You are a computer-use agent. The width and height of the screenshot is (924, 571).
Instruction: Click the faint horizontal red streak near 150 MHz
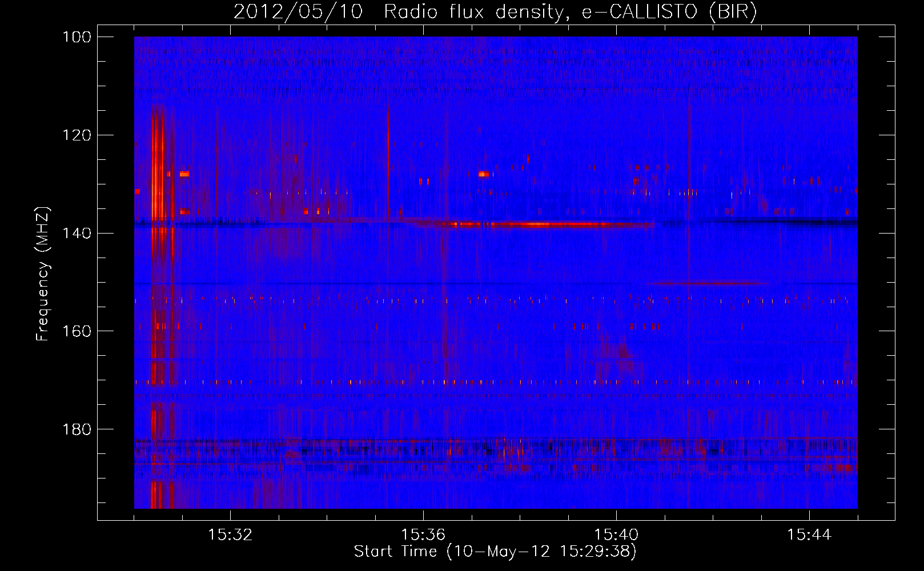[x=711, y=283]
